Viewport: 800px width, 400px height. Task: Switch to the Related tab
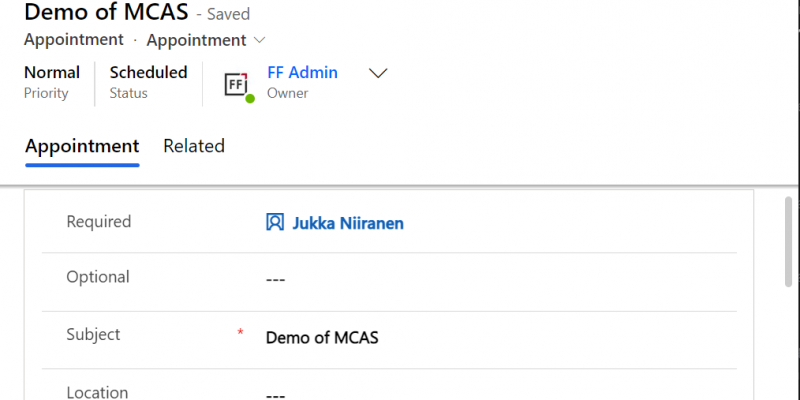pos(194,146)
